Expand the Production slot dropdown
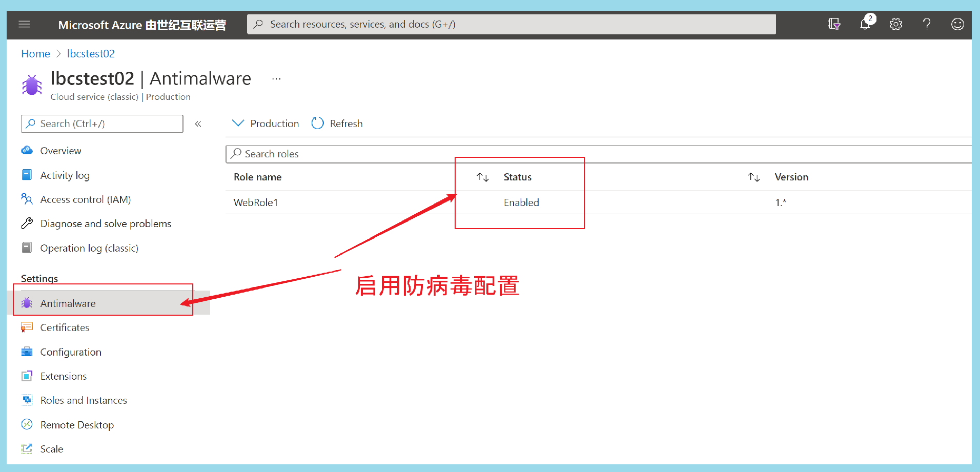 click(x=266, y=124)
